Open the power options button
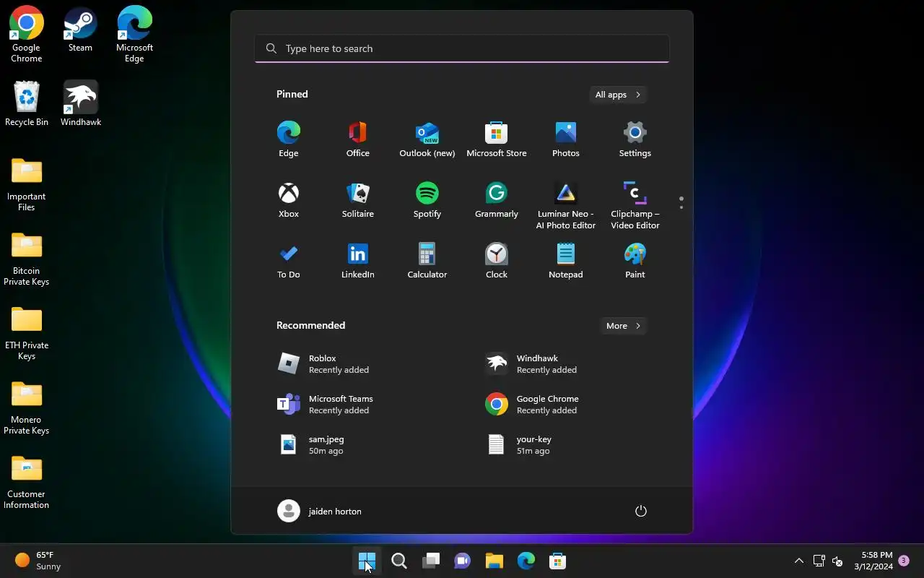Screen dimensions: 924x578 pyautogui.click(x=640, y=511)
